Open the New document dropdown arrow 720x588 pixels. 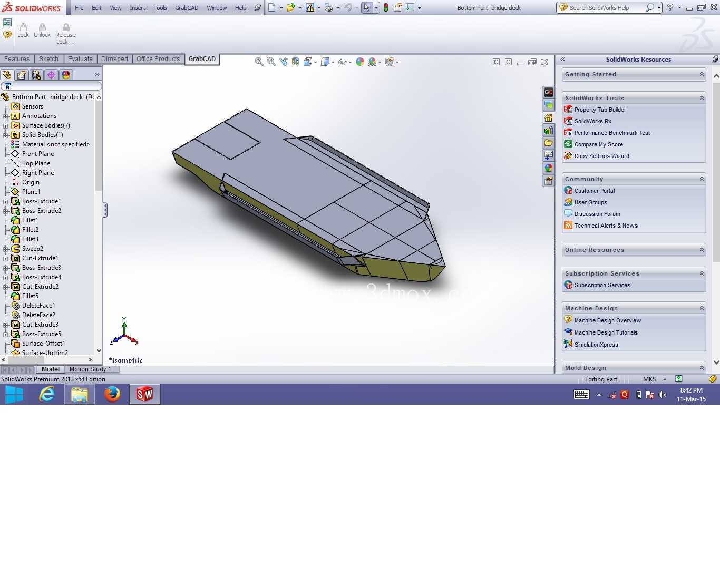tap(281, 8)
